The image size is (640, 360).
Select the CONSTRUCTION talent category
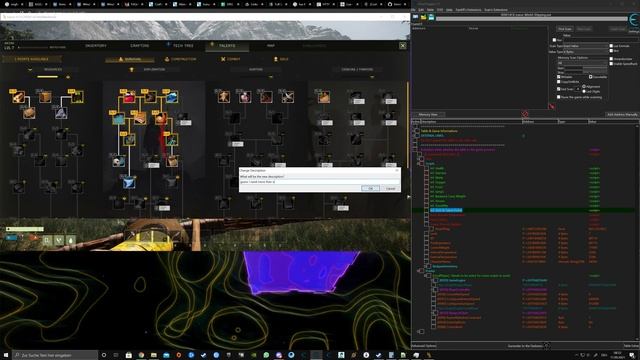pyautogui.click(x=180, y=59)
